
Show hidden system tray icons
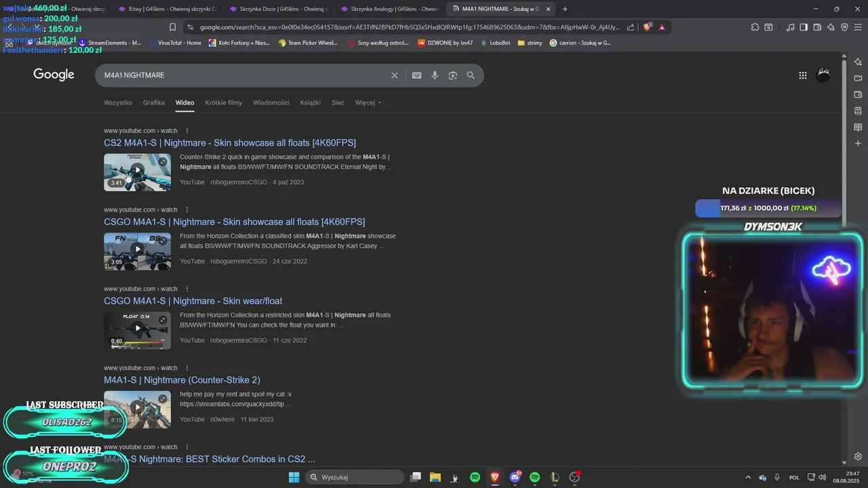click(x=748, y=477)
